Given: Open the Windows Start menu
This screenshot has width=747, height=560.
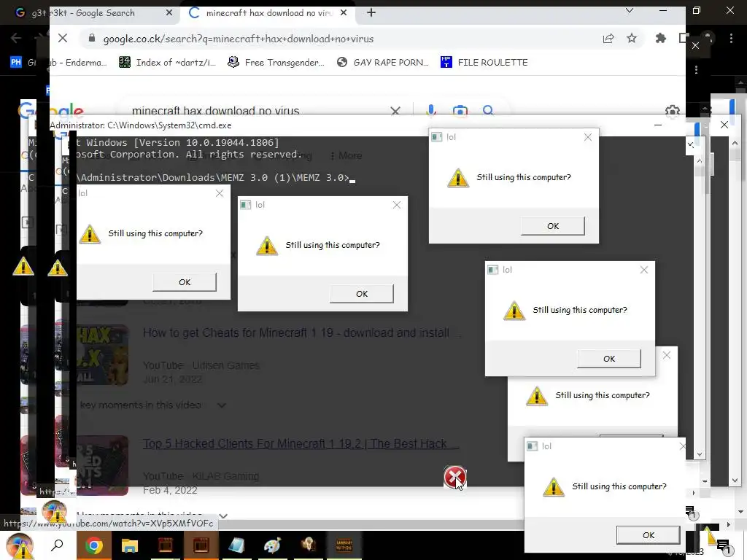Looking at the screenshot, I should [x=19, y=545].
